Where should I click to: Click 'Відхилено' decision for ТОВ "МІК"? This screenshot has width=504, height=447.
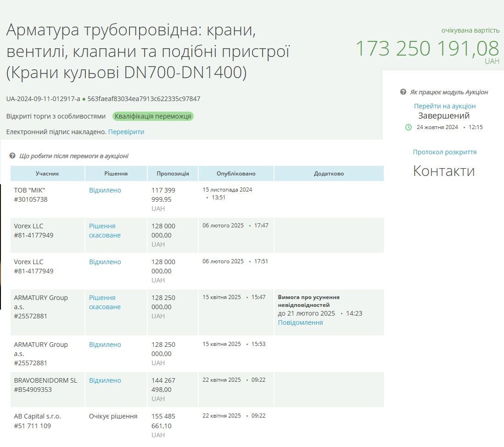tap(105, 190)
